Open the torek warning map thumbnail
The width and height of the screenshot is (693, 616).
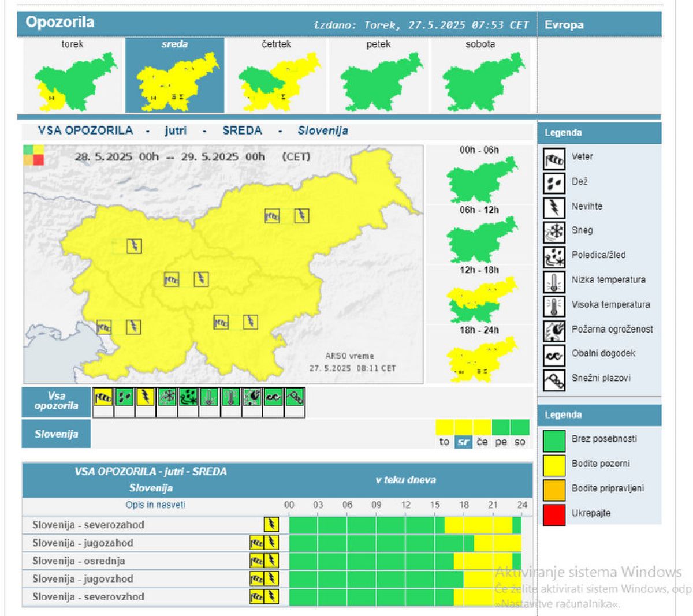[73, 75]
